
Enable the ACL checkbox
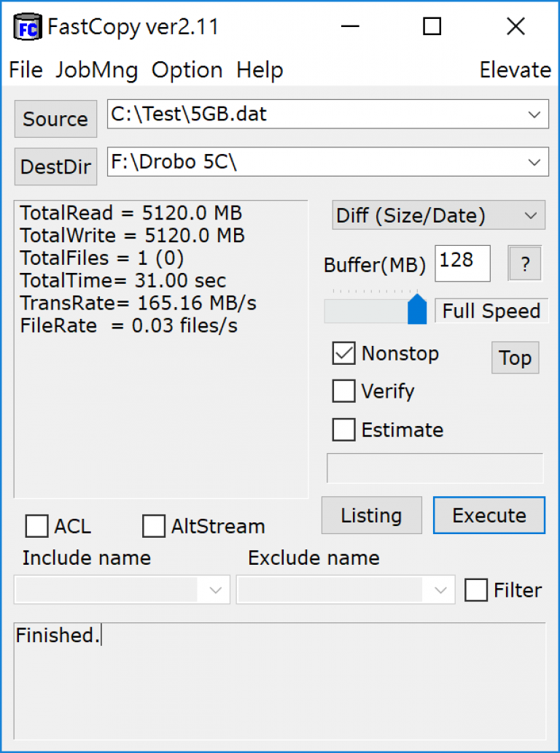click(36, 526)
